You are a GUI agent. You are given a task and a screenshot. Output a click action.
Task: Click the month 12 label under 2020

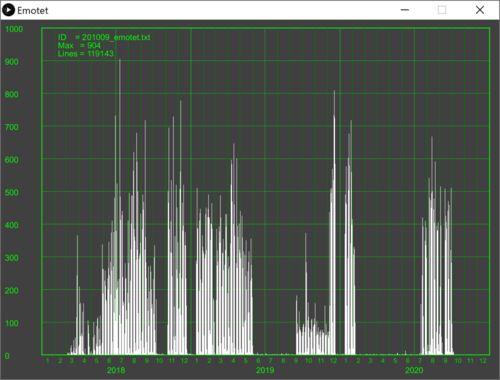coord(483,361)
